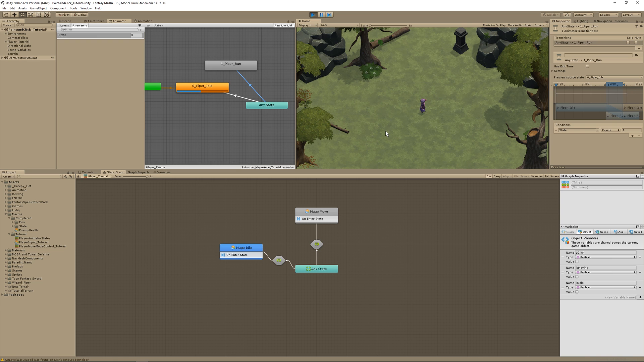Mute the AnyState to 1_Piper_Run transition
The image size is (644, 362).
pyautogui.click(x=635, y=43)
